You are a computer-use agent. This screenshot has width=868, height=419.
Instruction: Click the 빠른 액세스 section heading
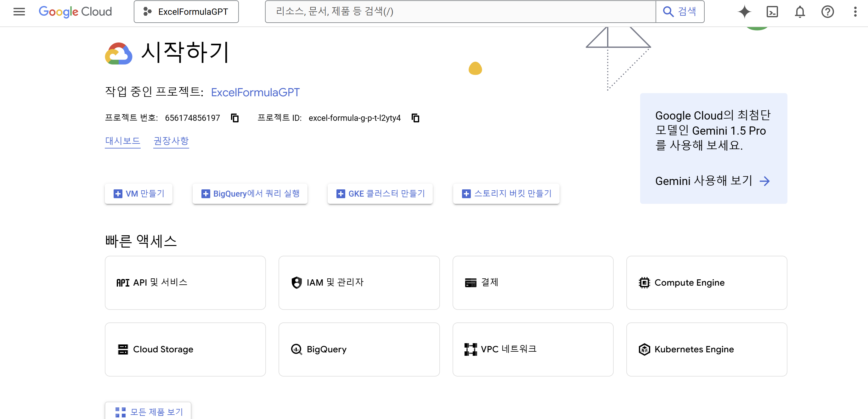click(141, 241)
